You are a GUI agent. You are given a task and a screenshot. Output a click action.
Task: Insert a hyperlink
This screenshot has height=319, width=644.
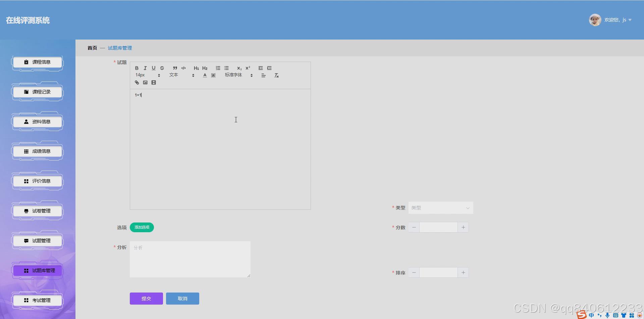[137, 82]
